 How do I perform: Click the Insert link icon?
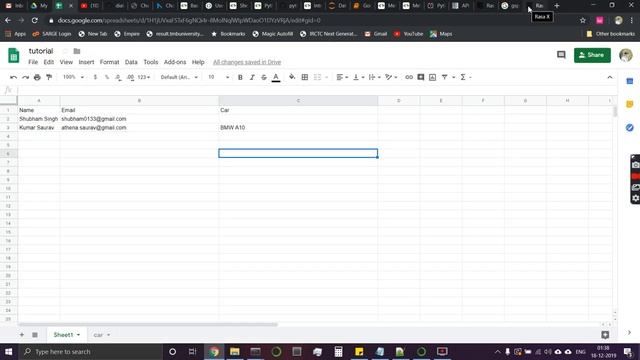(x=409, y=77)
